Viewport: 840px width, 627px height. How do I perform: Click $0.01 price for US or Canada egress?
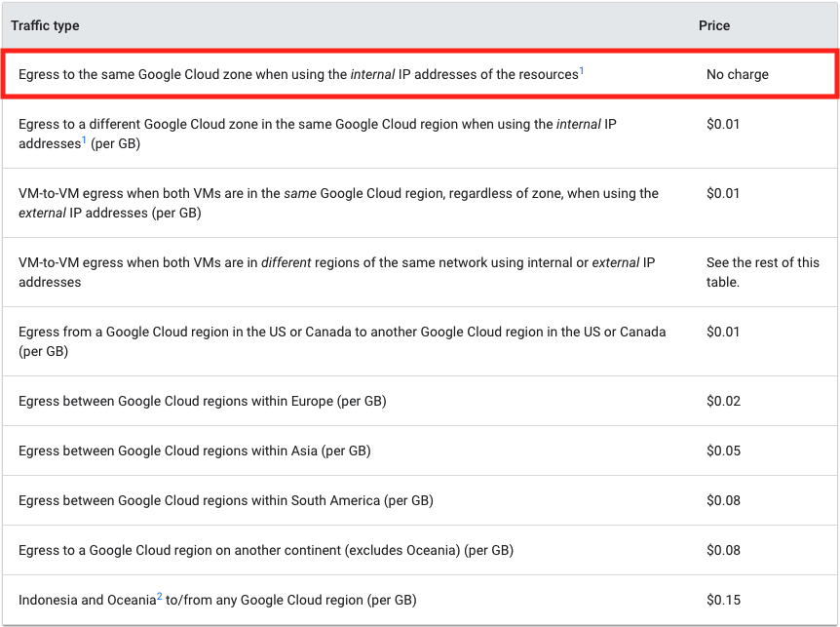pos(723,332)
